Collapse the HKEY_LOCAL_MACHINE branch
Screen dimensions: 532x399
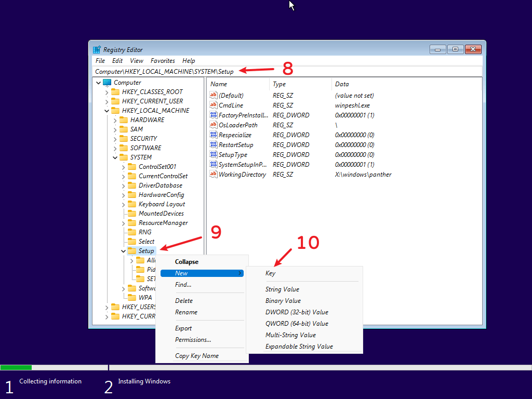point(107,111)
